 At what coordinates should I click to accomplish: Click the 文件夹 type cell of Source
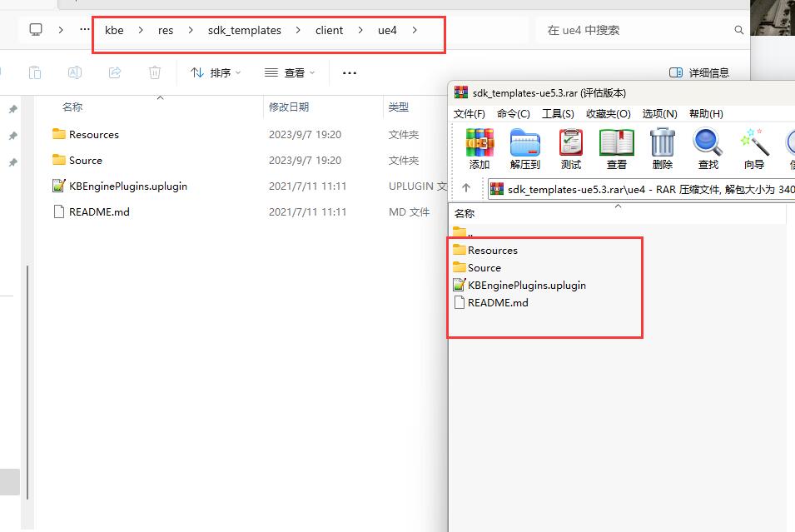(404, 160)
